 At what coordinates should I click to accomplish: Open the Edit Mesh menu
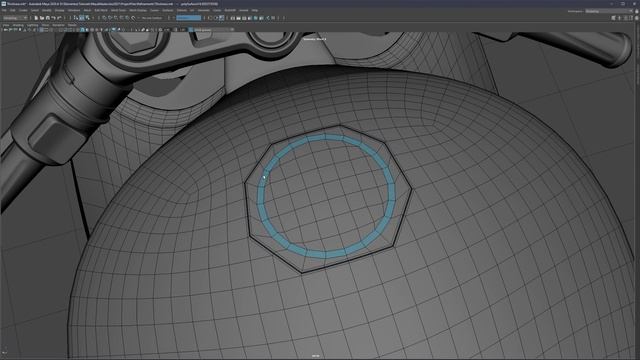[101, 10]
